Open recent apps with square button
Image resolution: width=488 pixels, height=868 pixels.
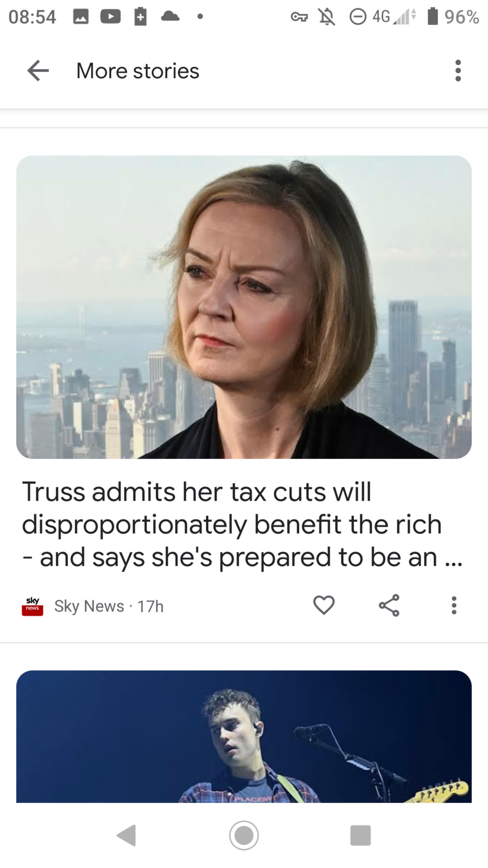360,835
